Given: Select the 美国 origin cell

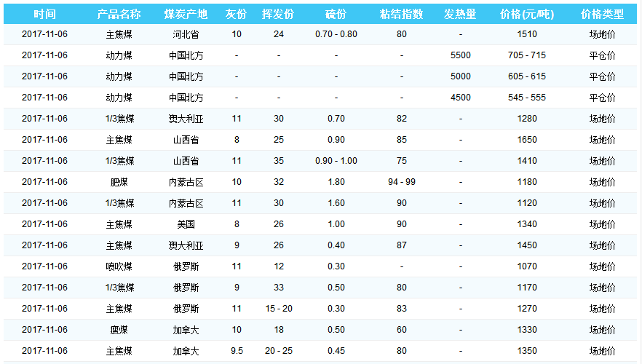Looking at the screenshot, I should coord(186,224).
